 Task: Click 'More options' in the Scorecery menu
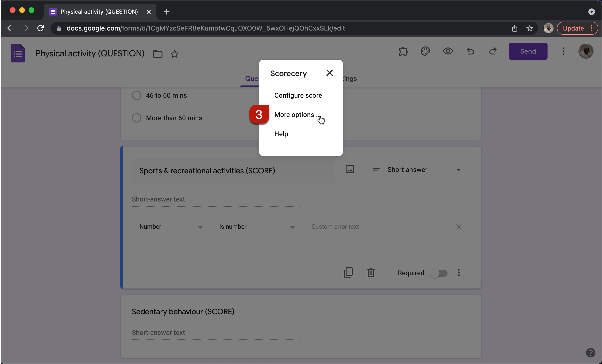tap(294, 115)
